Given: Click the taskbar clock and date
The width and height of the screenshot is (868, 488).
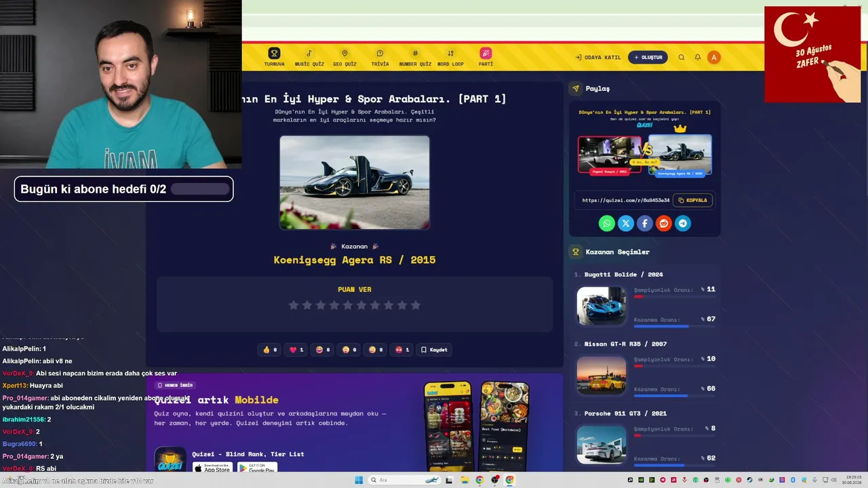Looking at the screenshot, I should (x=852, y=480).
